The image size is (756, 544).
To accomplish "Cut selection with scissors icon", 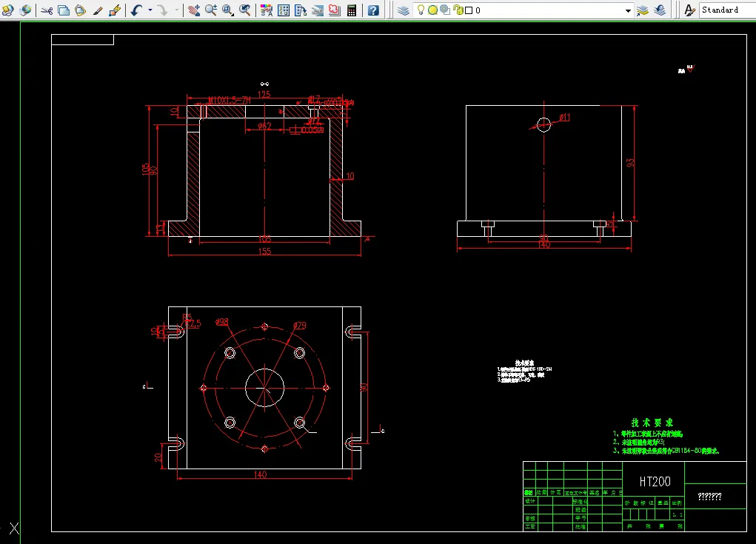I will click(x=47, y=10).
